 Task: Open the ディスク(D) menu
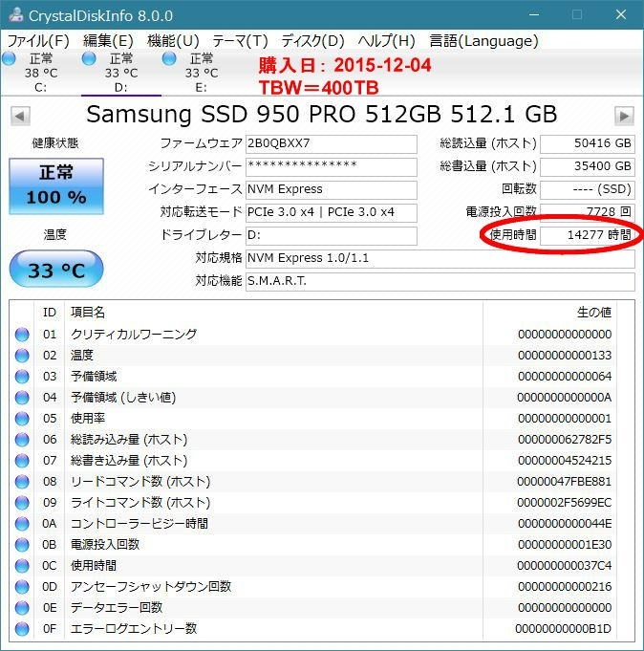click(312, 41)
